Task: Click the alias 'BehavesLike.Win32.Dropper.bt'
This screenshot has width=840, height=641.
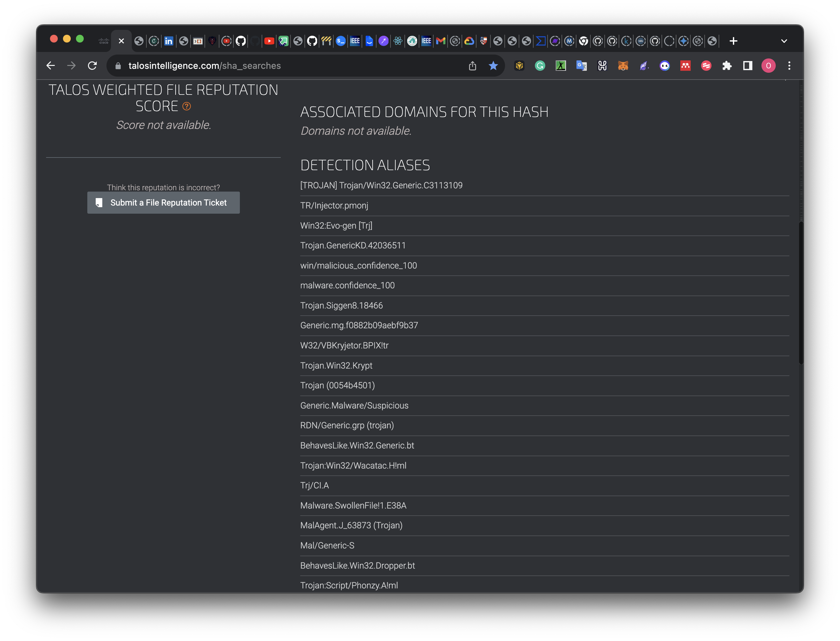Action: [x=357, y=566]
